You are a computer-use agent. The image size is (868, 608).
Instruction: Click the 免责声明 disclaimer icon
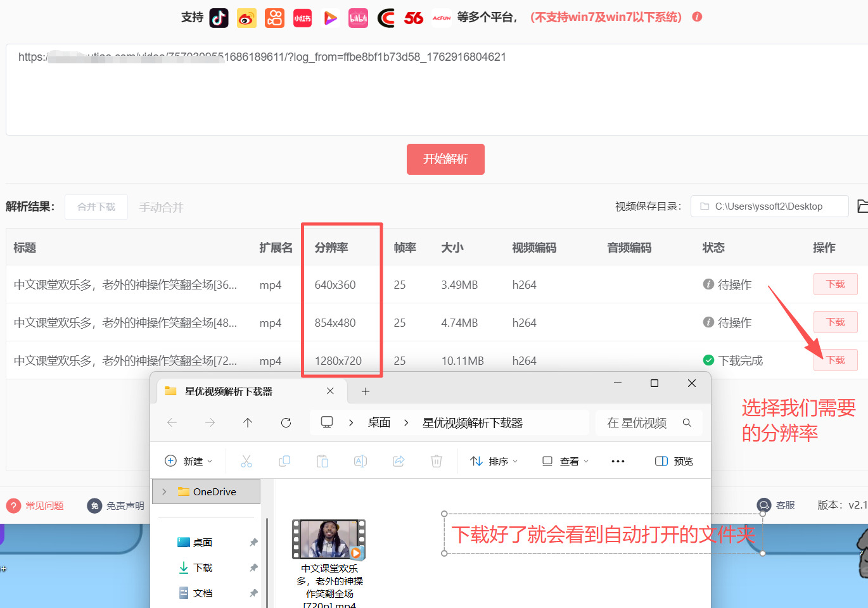tap(94, 505)
